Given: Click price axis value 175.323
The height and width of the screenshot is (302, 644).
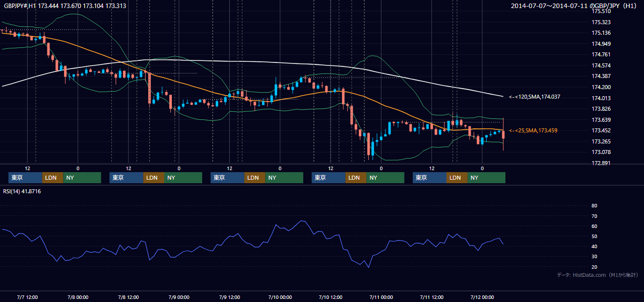Looking at the screenshot, I should coord(601,23).
